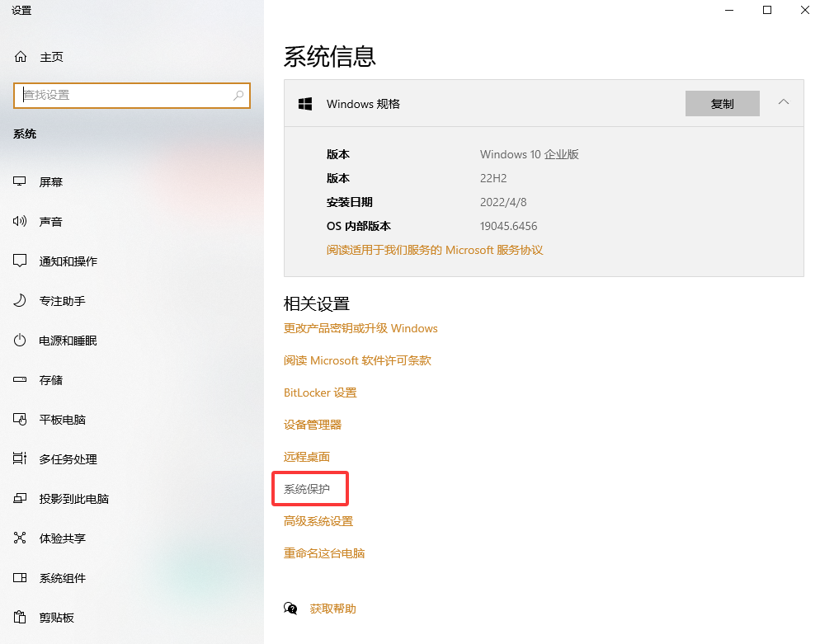Click the Focus assist moon icon
The height and width of the screenshot is (644, 820).
[19, 300]
